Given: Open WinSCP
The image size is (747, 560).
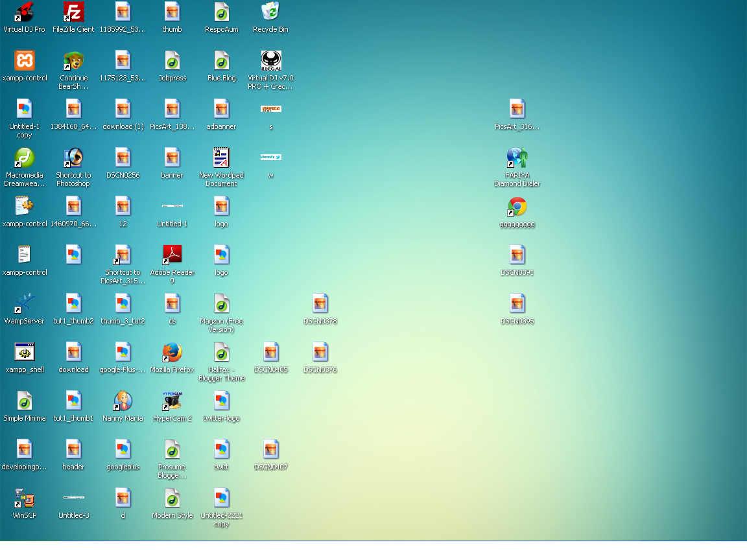Looking at the screenshot, I should click(x=24, y=498).
